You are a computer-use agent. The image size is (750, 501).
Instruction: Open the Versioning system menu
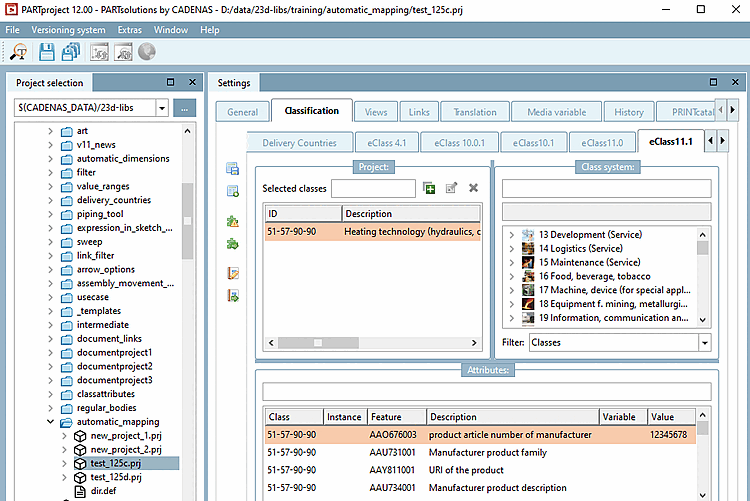(x=67, y=30)
